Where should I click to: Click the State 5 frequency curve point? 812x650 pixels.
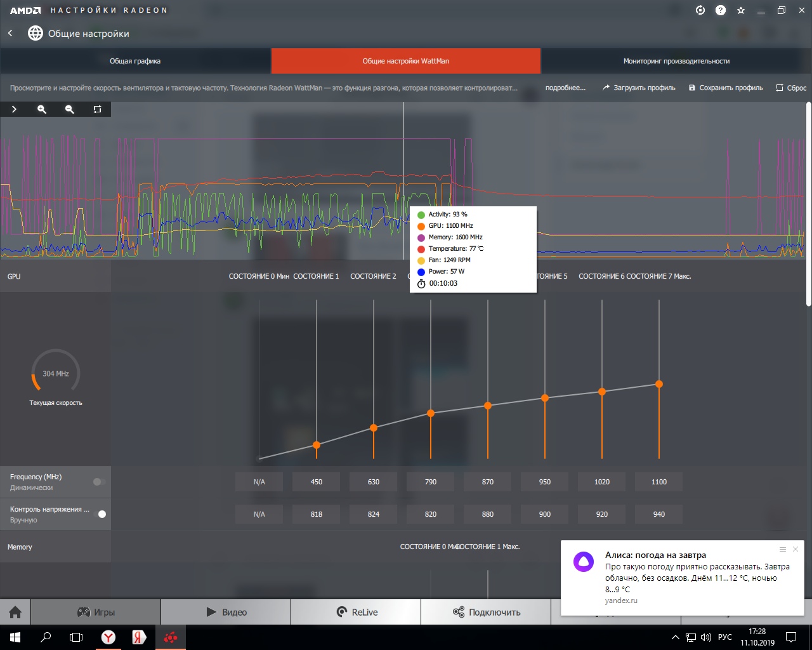point(545,398)
